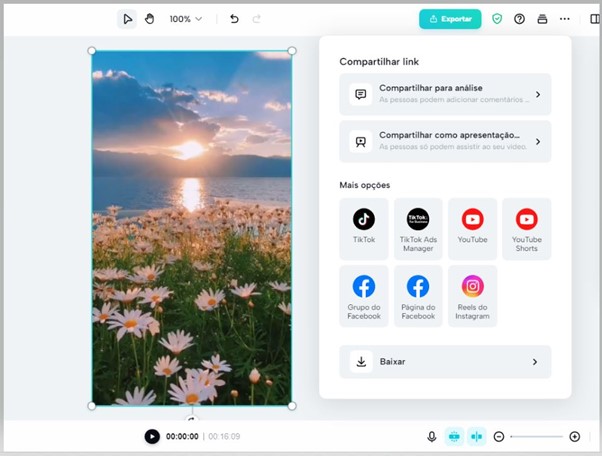Select Página do Facebook share option
Image resolution: width=602 pixels, height=456 pixels.
point(418,295)
